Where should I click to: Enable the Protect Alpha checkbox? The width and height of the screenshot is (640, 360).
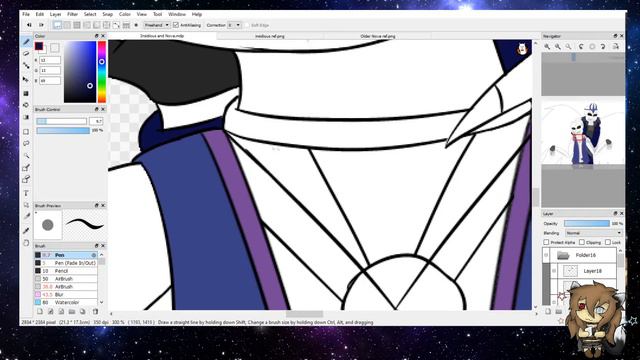(x=546, y=242)
